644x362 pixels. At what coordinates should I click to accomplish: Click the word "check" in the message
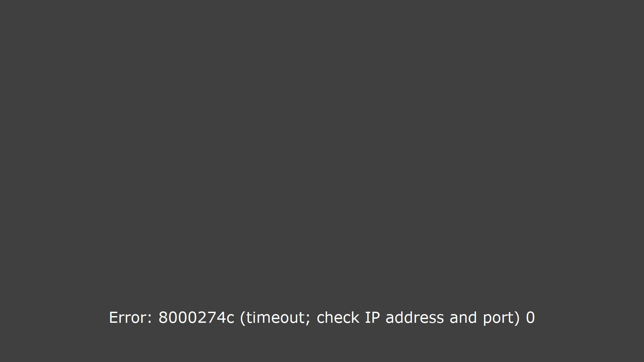click(338, 317)
